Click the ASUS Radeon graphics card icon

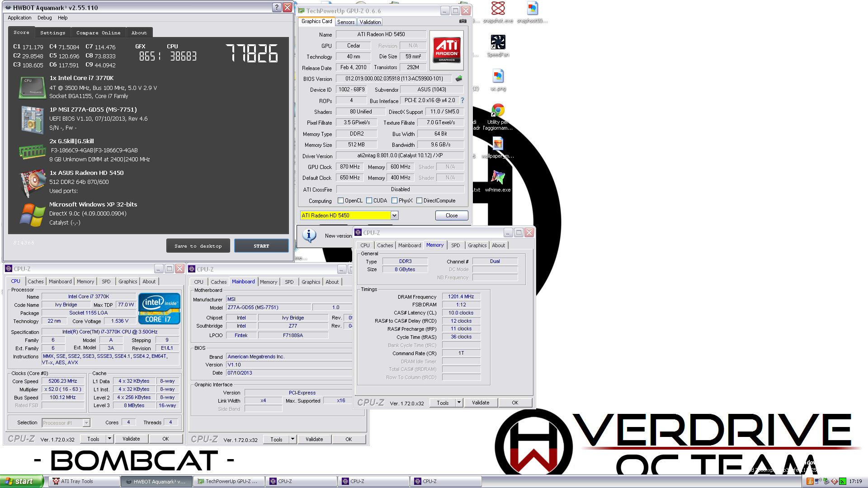tap(32, 183)
